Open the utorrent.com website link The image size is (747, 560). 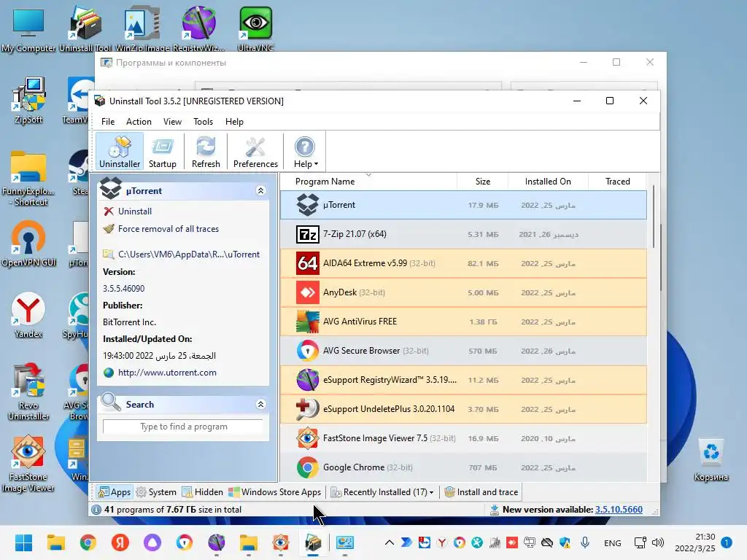167,373
